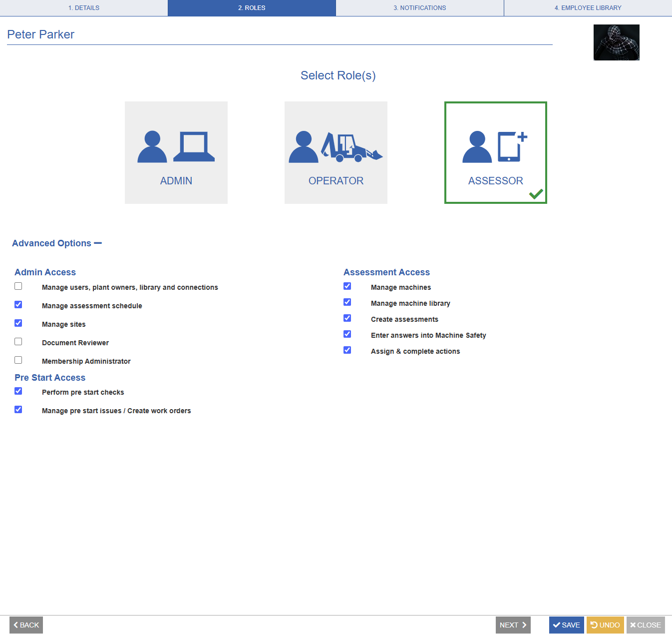Screen dimensions: 672x634
Task: Save the role changes
Action: 567,625
